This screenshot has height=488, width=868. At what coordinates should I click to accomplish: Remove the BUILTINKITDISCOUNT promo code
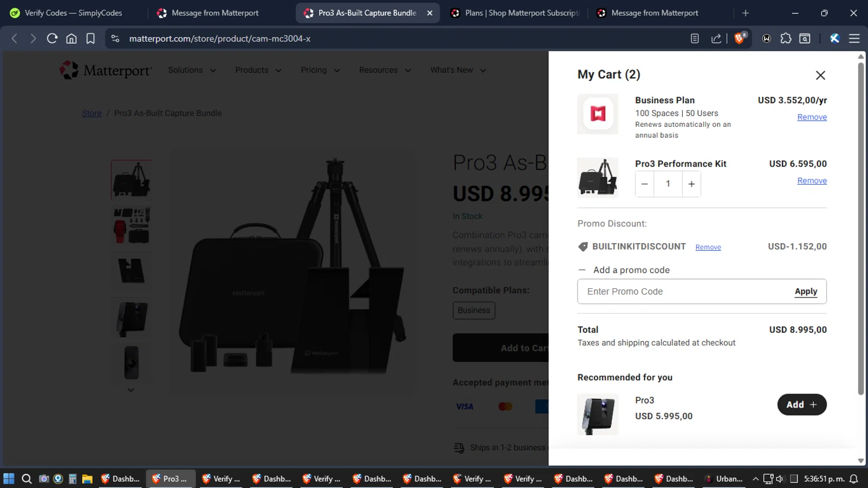pos(708,247)
